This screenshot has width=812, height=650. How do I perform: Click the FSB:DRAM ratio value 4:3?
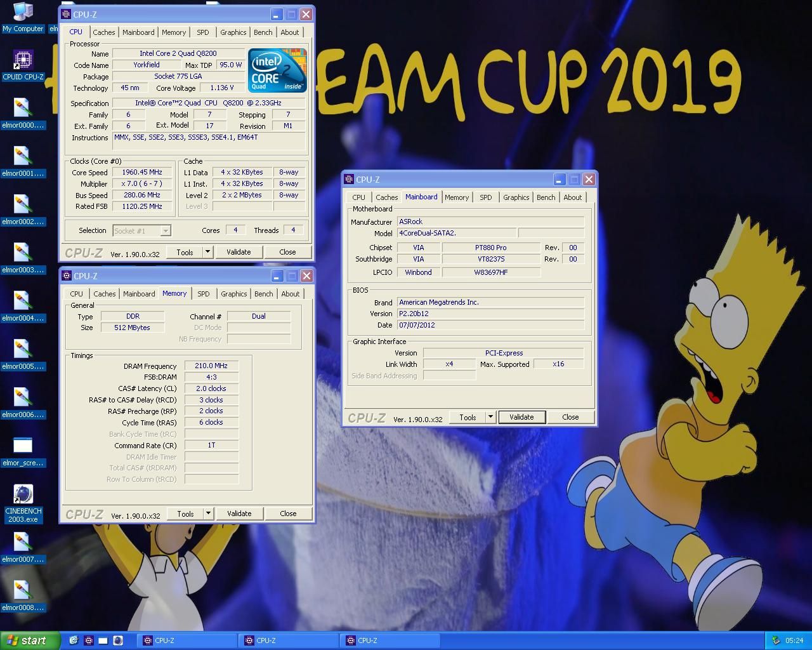point(211,378)
